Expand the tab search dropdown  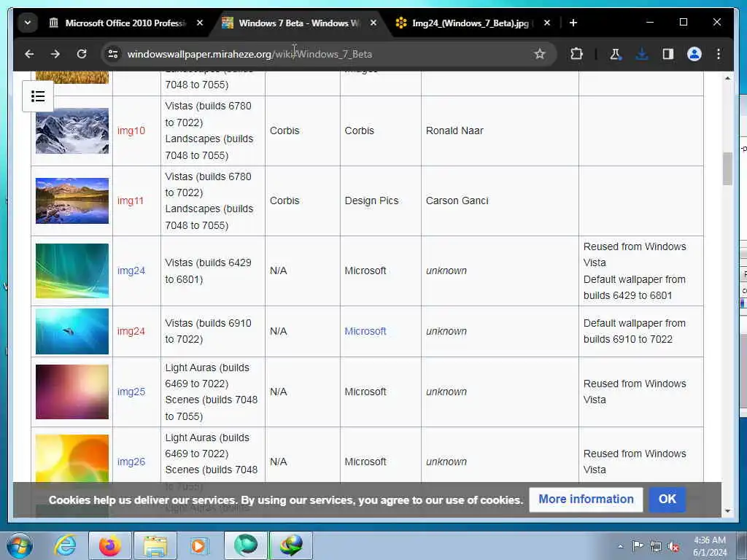pos(28,23)
